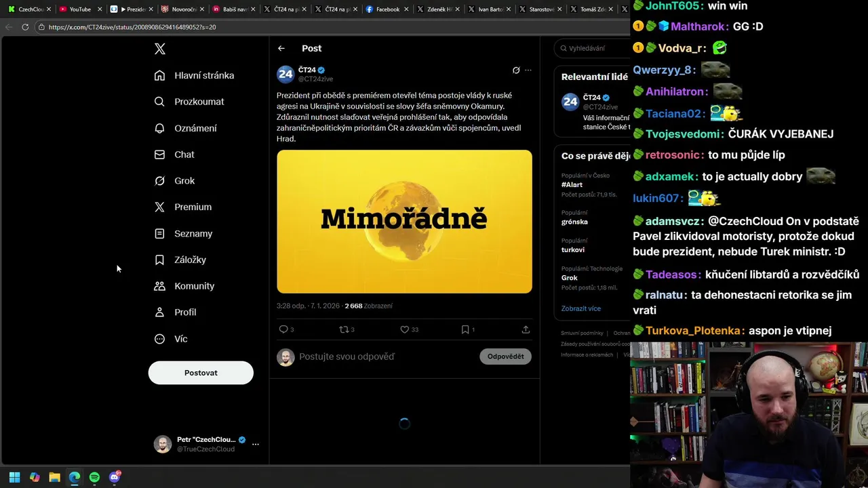
Task: Open the Mimořádně image
Action: [404, 222]
